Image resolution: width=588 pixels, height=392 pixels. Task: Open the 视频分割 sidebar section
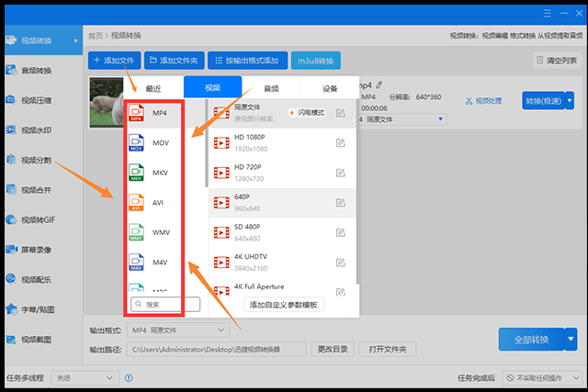43,161
